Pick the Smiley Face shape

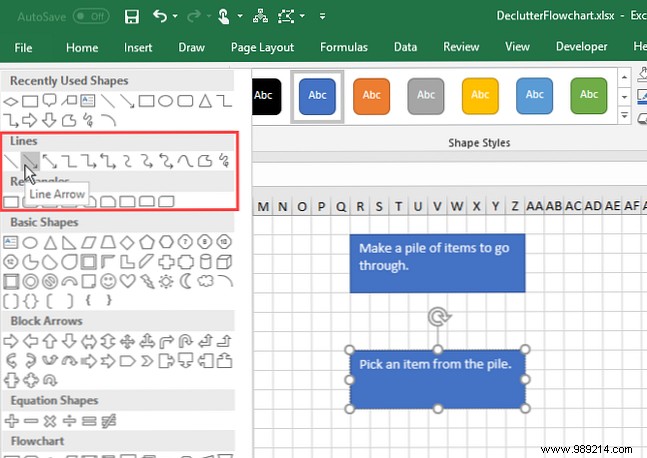[x=108, y=282]
